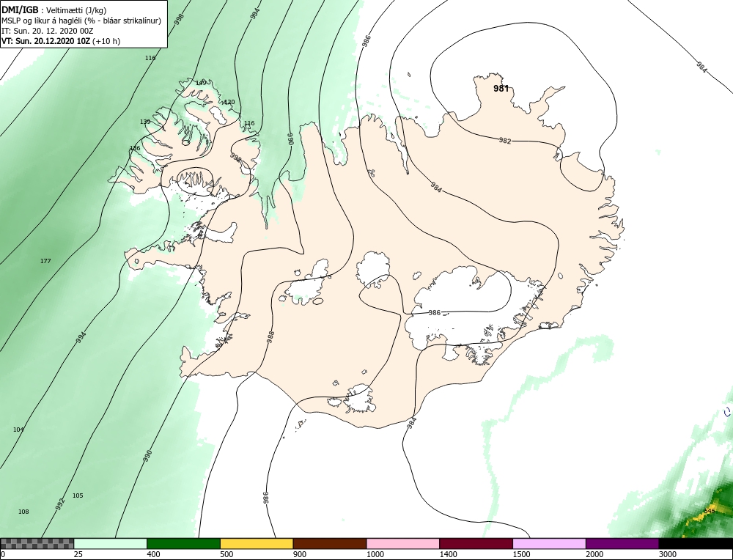Click the light green 25–400 legend swatch
Viewport: 733px width, 560px height.
pos(111,544)
